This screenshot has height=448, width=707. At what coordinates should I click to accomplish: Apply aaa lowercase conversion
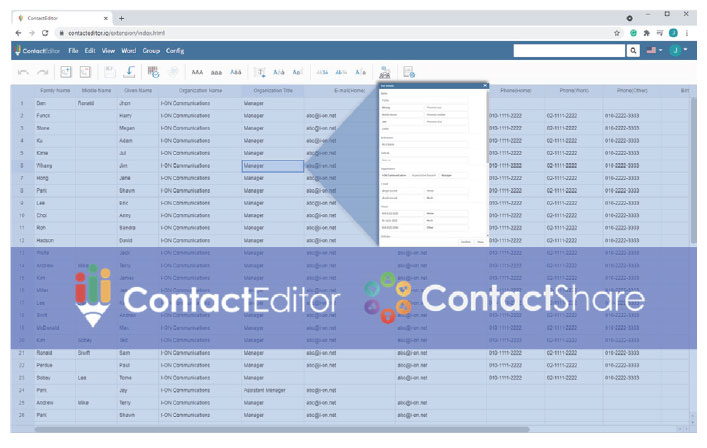pos(216,73)
